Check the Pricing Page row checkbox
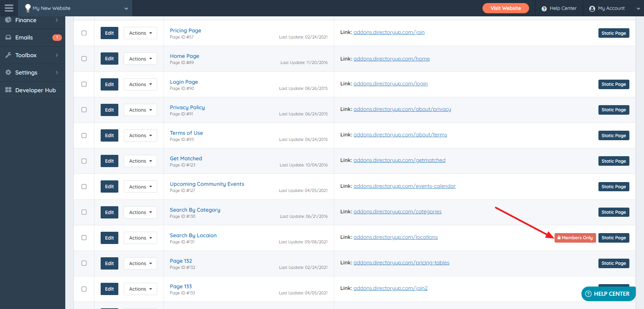644x309 pixels. (84, 33)
